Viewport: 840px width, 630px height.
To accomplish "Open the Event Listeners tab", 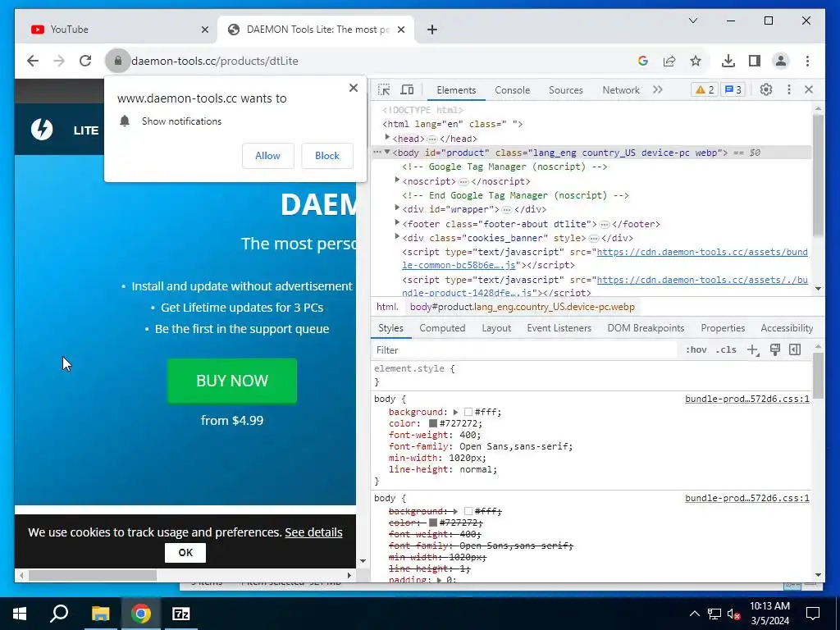I will [x=559, y=328].
